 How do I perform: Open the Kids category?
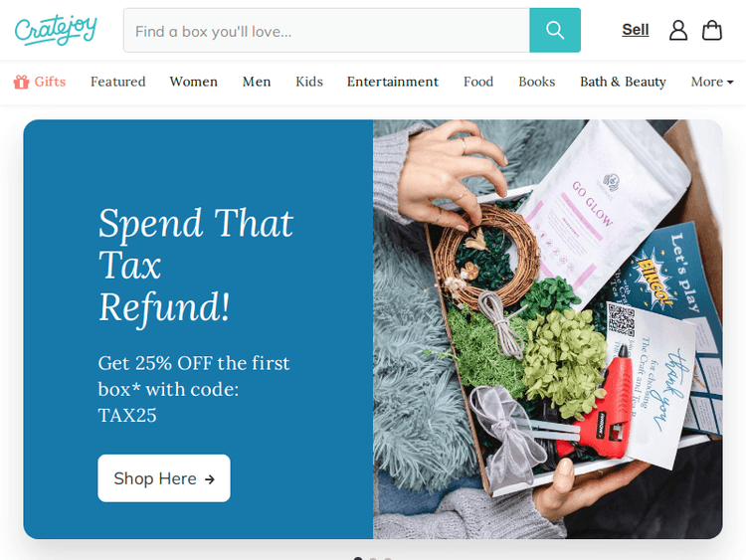click(x=309, y=82)
